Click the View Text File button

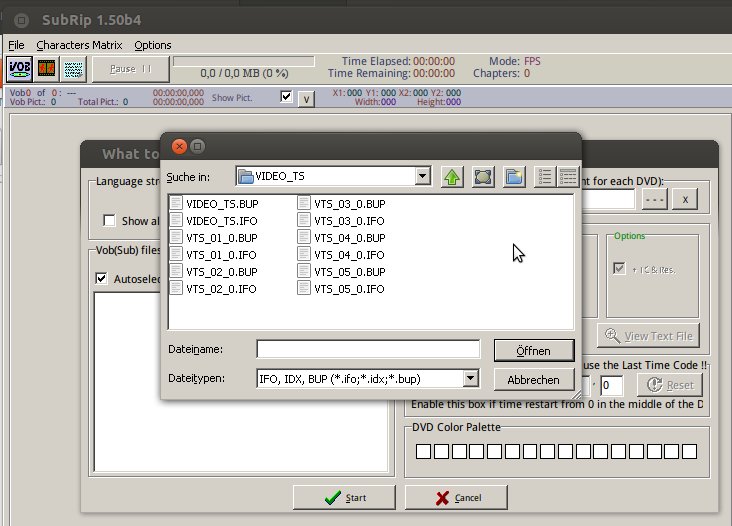click(648, 336)
